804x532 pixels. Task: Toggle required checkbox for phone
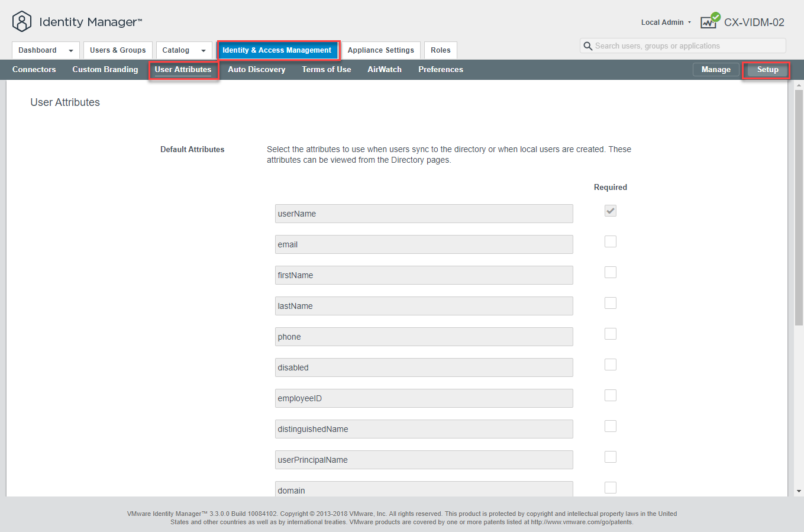click(x=611, y=334)
